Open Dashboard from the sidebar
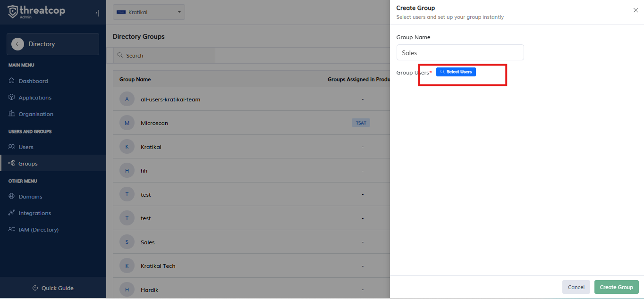The width and height of the screenshot is (644, 299). tap(33, 81)
